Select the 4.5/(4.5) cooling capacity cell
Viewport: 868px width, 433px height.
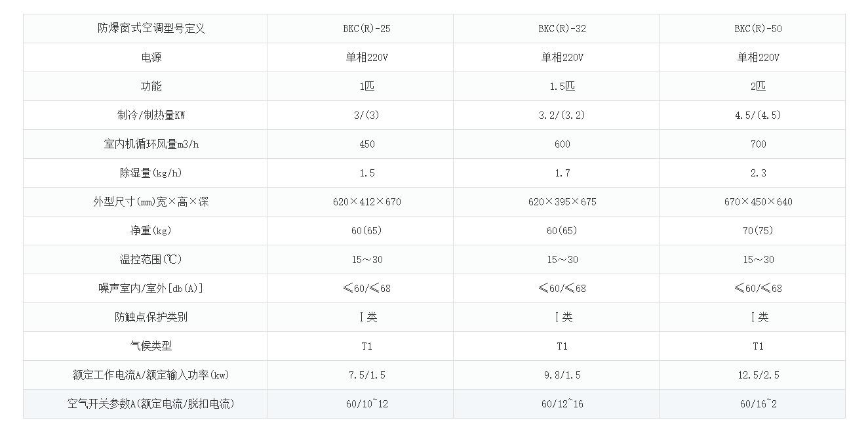point(758,115)
